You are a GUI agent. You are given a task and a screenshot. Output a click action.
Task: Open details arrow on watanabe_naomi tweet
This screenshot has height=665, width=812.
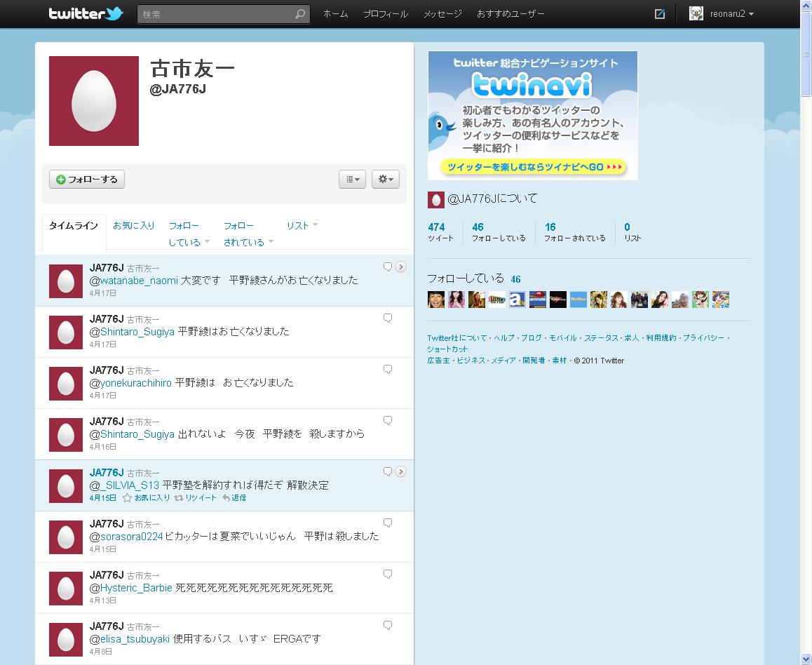400,267
